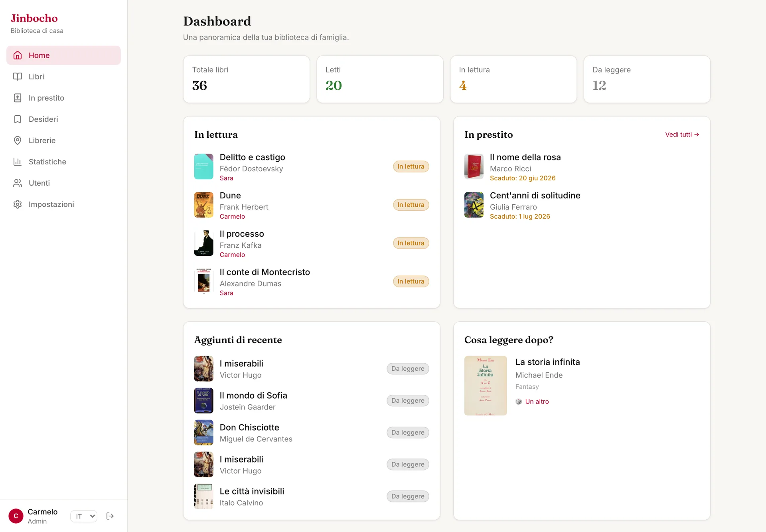
Task: Click Il nome della rosa red cover
Action: [x=474, y=166]
